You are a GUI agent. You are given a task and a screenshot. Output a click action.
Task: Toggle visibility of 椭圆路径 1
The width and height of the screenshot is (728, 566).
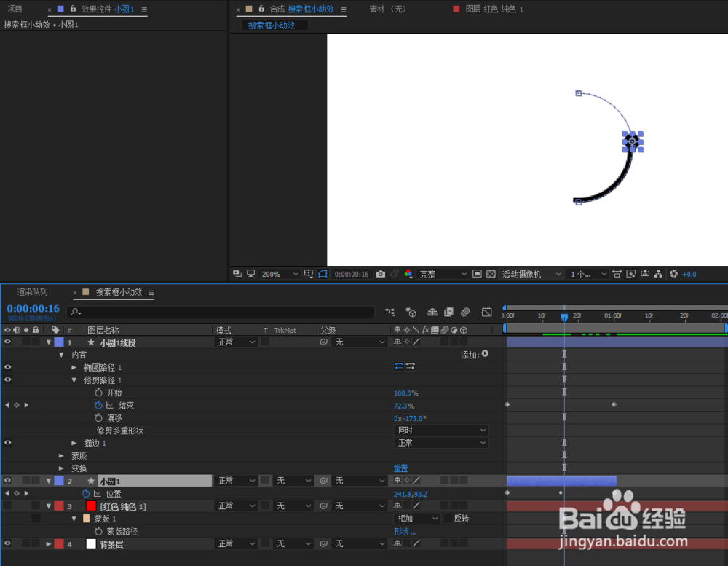pyautogui.click(x=7, y=367)
